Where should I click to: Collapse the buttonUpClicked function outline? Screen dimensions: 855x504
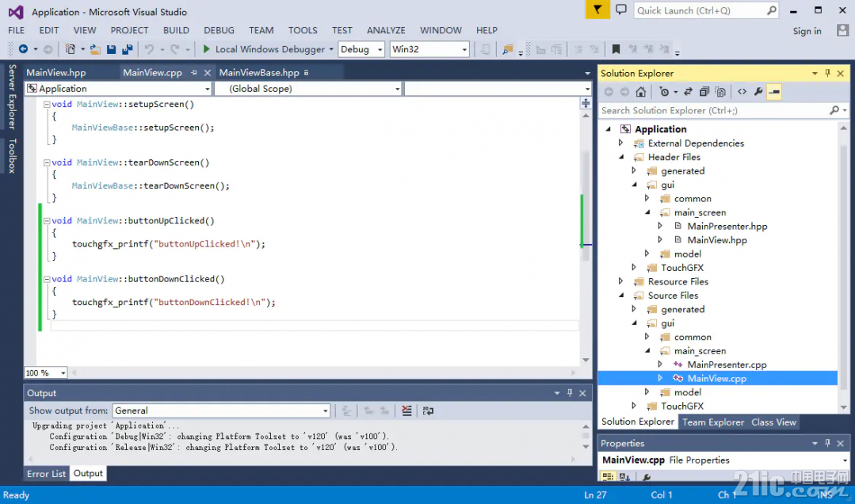pos(47,221)
